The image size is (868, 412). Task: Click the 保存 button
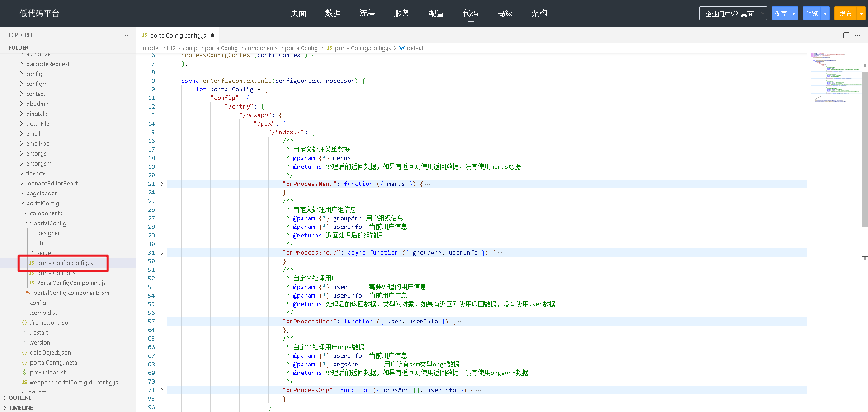pos(781,14)
